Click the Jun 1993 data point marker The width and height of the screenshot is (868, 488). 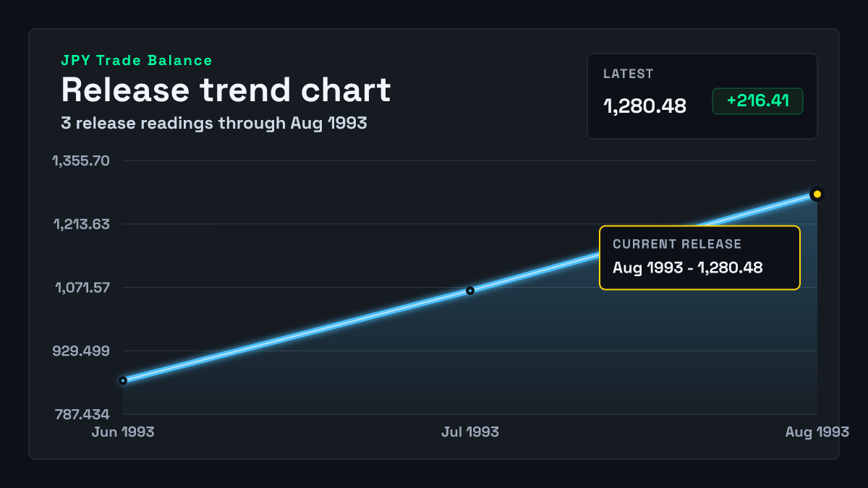coord(123,380)
